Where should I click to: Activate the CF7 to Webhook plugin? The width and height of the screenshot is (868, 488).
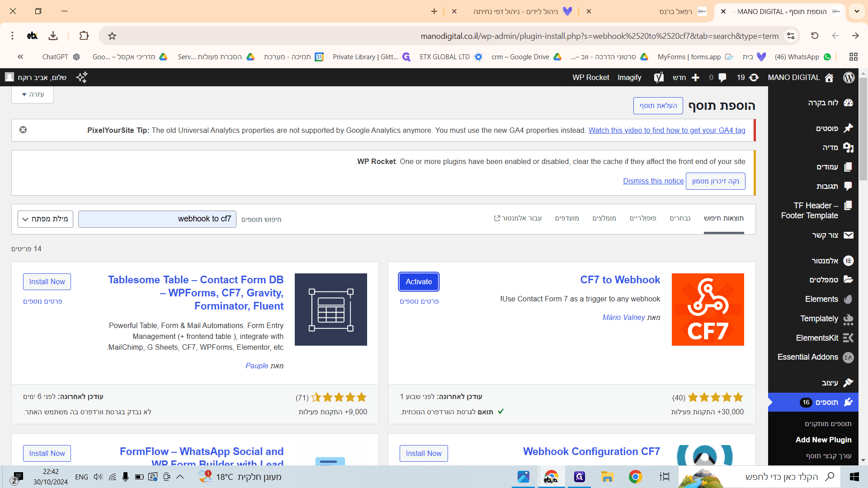pos(419,282)
